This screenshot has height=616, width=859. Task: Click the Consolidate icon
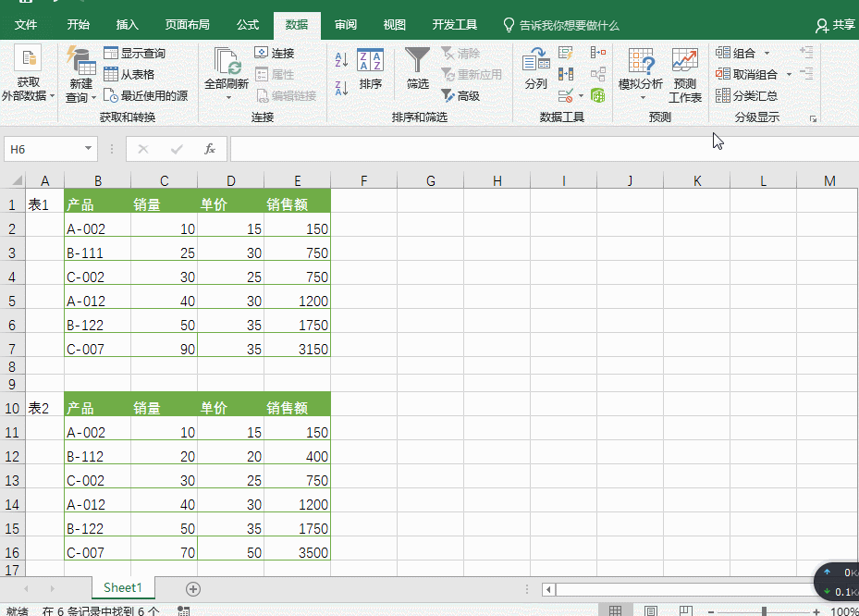pyautogui.click(x=597, y=53)
